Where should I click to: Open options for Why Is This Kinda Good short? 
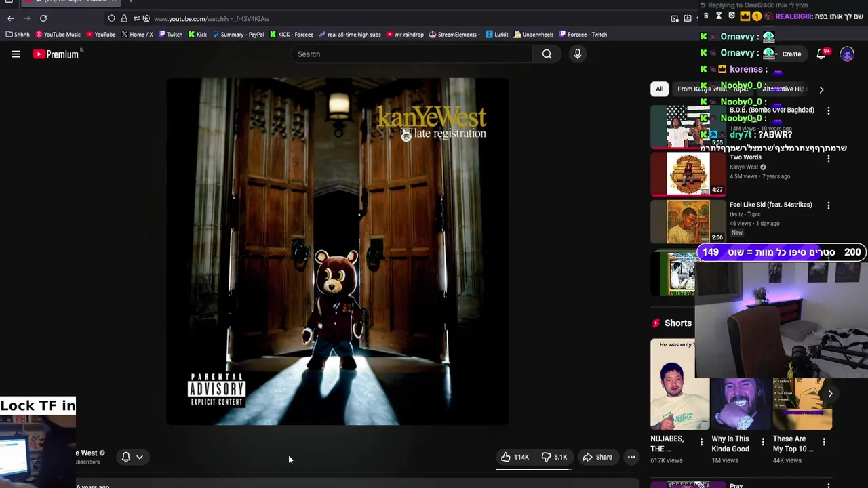point(763,442)
